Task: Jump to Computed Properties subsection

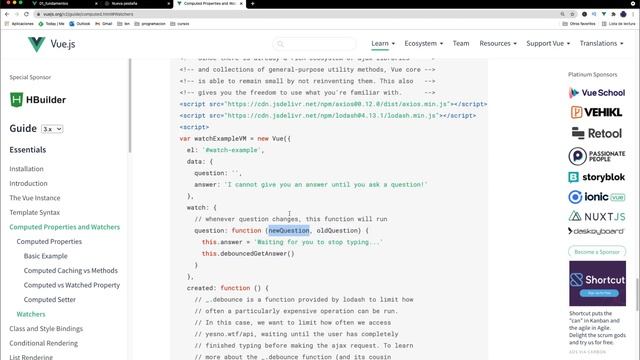Action: point(49,242)
